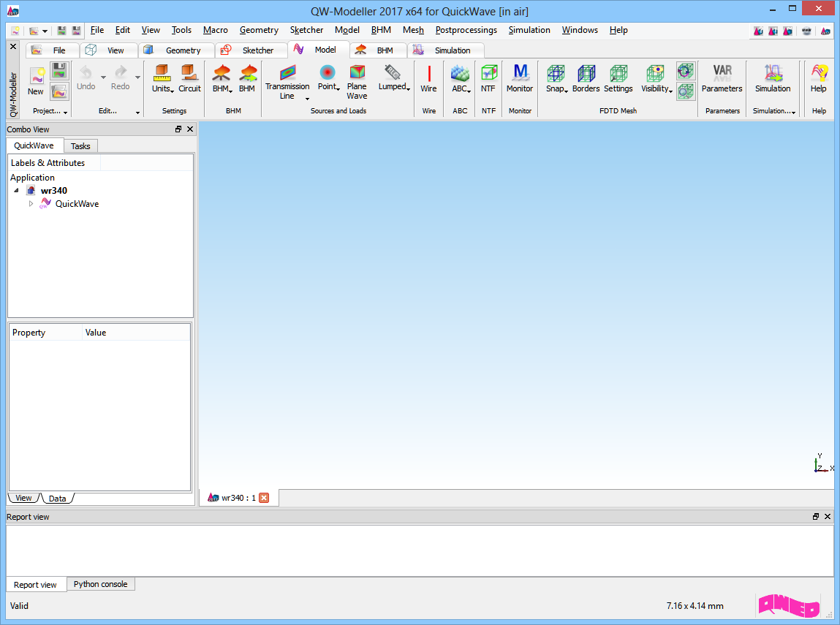The width and height of the screenshot is (840, 625).
Task: Select the Report view tab at bottom
Action: coord(35,585)
